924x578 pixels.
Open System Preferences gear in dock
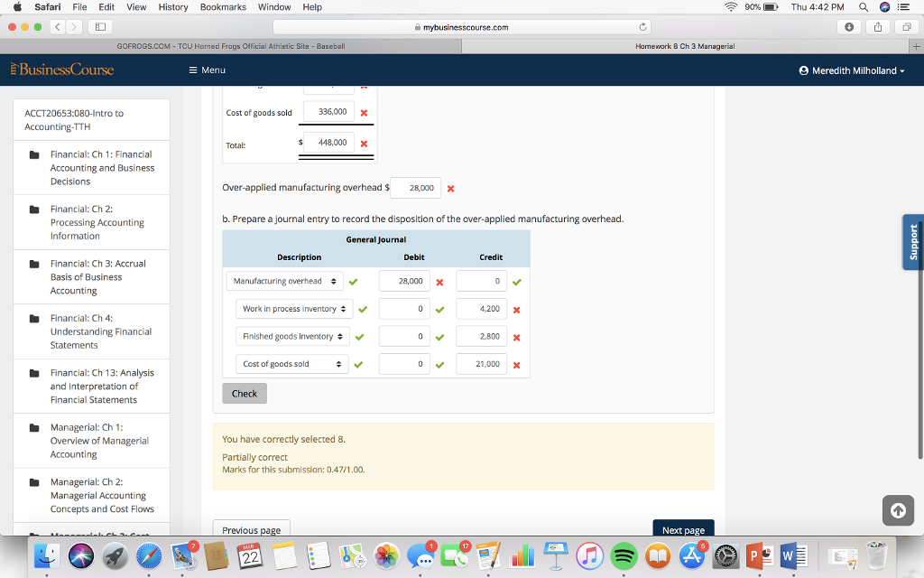[725, 556]
